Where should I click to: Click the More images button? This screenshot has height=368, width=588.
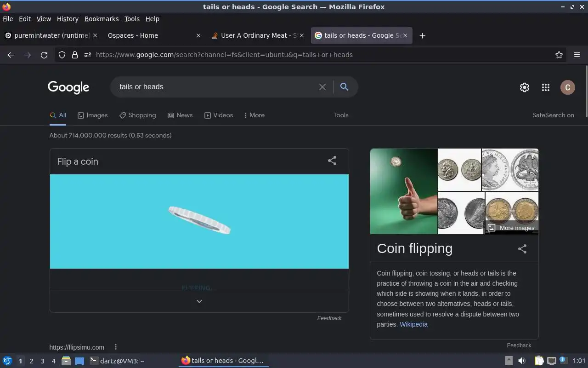[x=512, y=228]
